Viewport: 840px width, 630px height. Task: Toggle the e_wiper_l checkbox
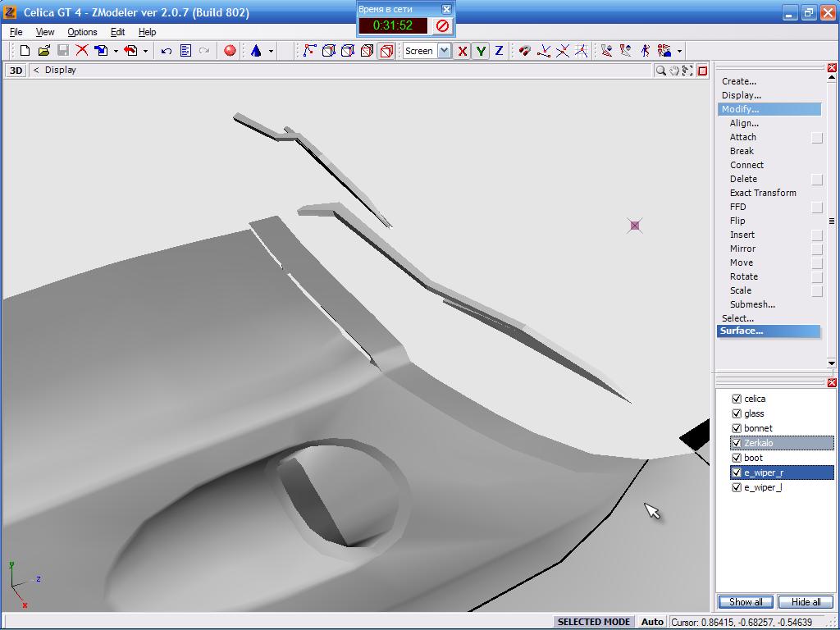(737, 487)
